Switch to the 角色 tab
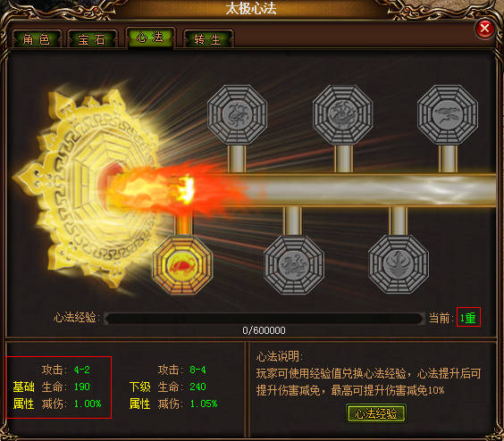Image resolution: width=504 pixels, height=441 pixels. (37, 39)
